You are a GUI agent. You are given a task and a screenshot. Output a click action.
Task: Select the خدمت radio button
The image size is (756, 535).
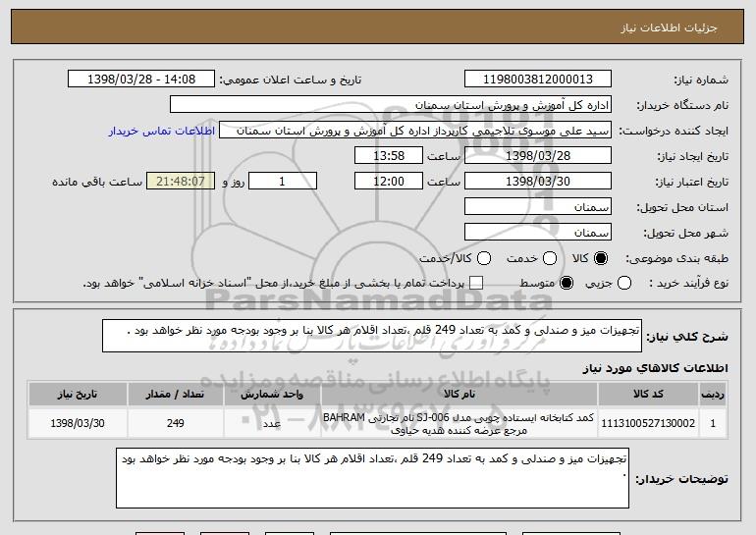point(550,259)
